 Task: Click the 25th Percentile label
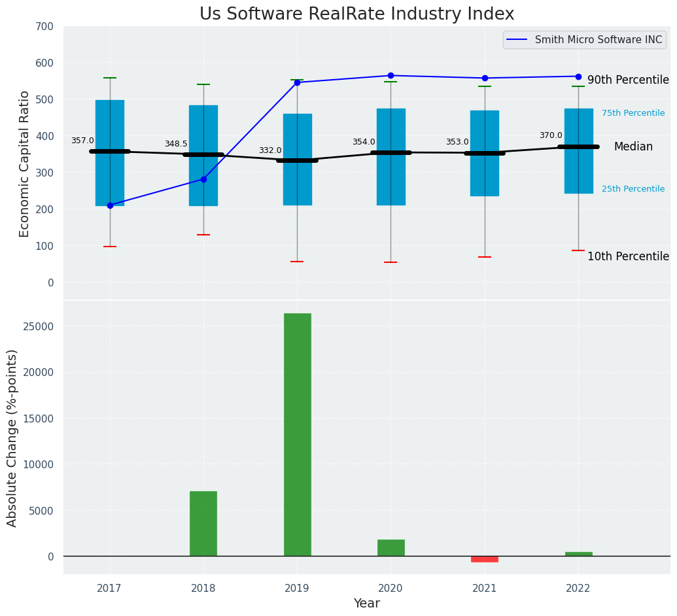633,189
